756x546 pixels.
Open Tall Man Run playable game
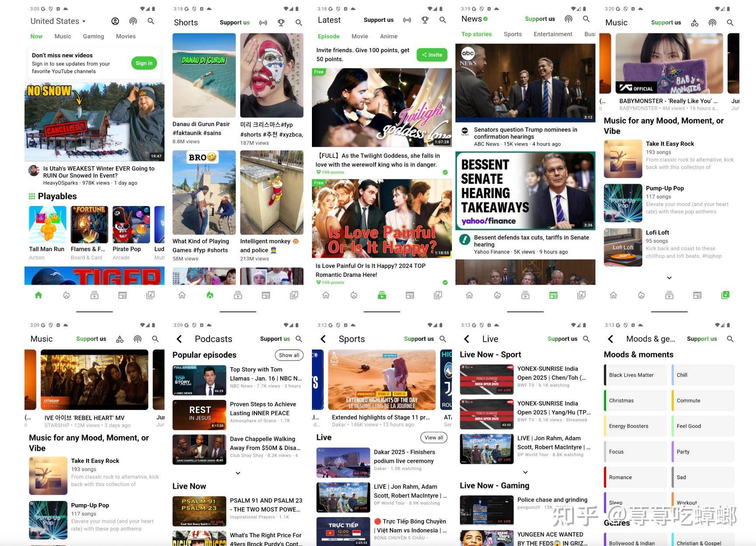click(x=47, y=233)
